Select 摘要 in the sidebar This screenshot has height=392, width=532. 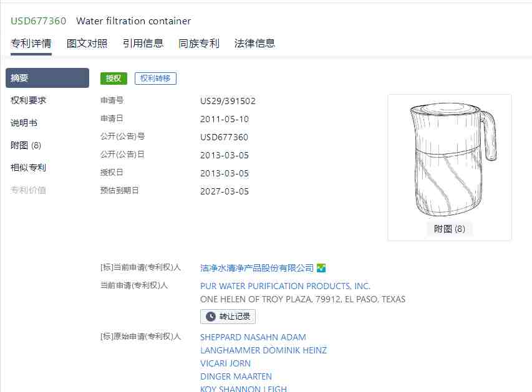(x=47, y=78)
